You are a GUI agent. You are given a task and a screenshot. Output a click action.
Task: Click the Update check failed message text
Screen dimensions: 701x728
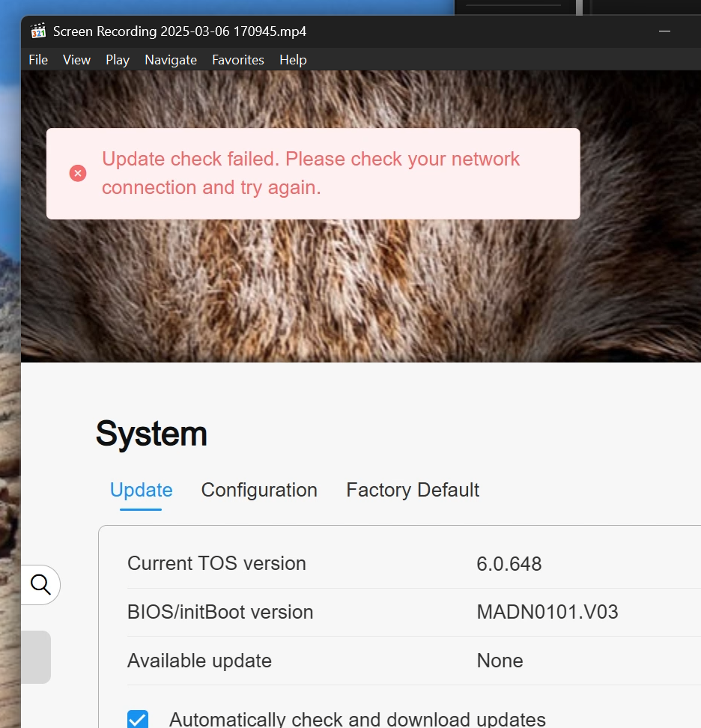(x=311, y=173)
